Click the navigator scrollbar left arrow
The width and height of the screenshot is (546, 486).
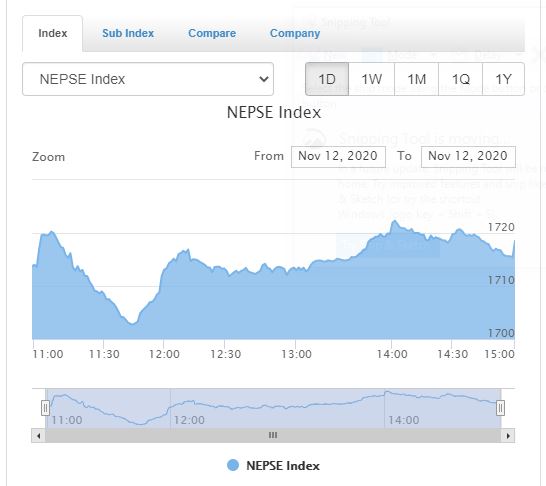[38, 436]
